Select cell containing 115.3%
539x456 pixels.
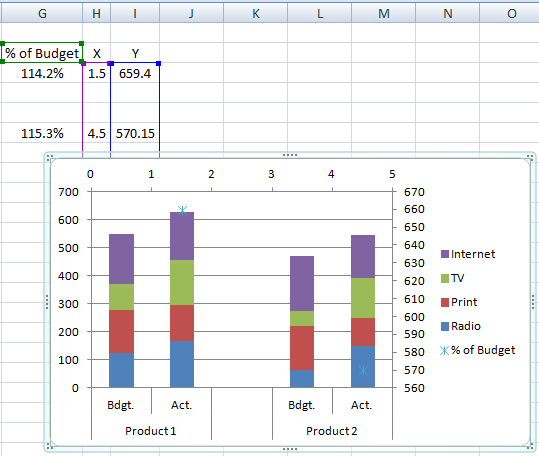click(x=42, y=133)
